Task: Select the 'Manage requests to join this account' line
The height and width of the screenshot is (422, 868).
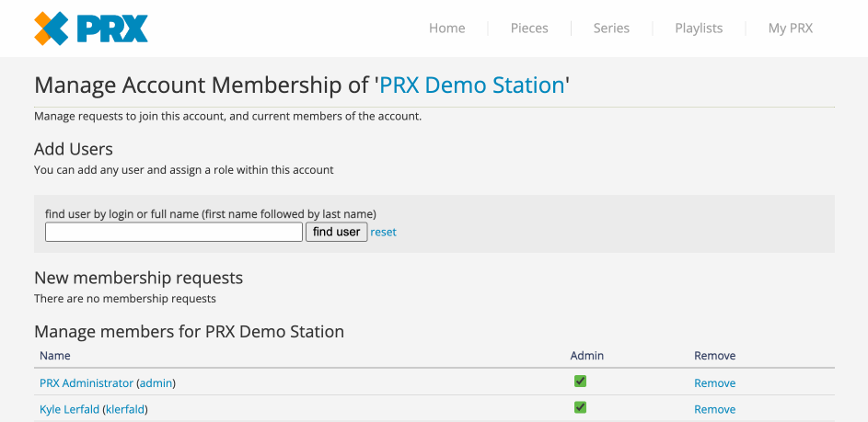Action: point(228,117)
